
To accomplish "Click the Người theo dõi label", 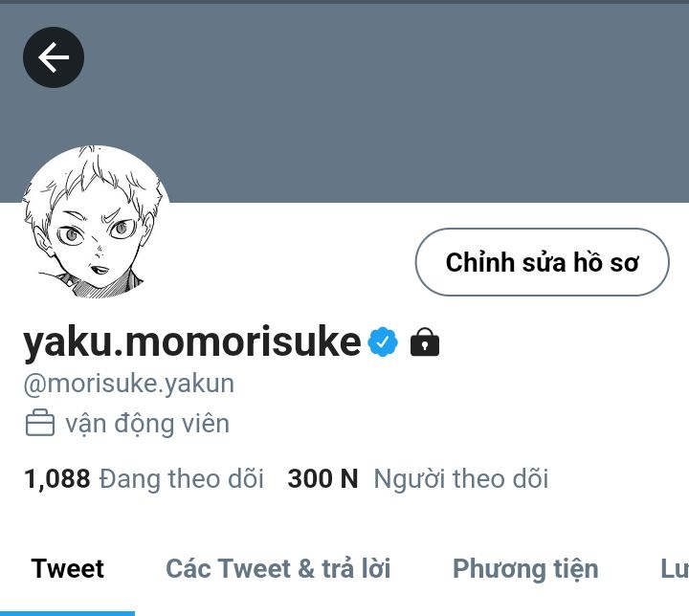I will click(461, 479).
